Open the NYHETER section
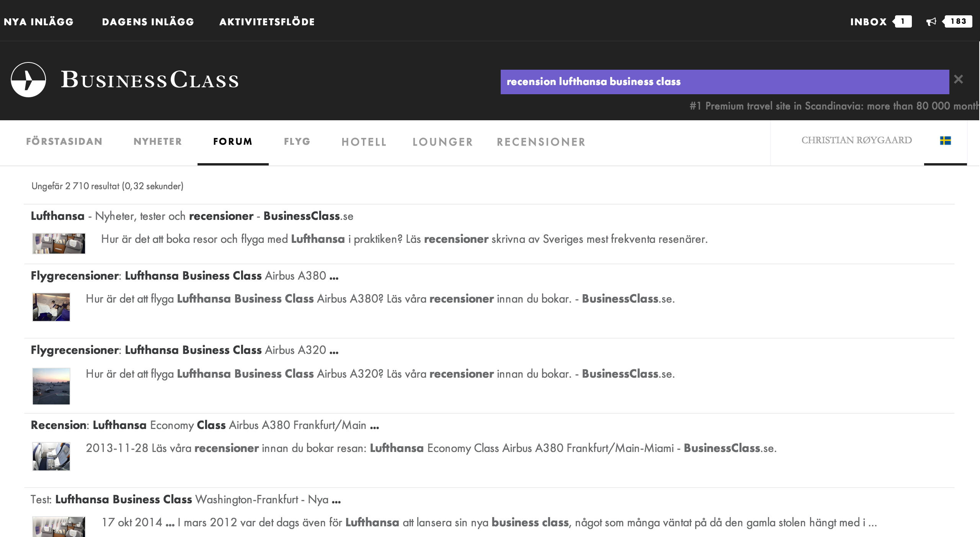This screenshot has width=980, height=537. coord(158,142)
